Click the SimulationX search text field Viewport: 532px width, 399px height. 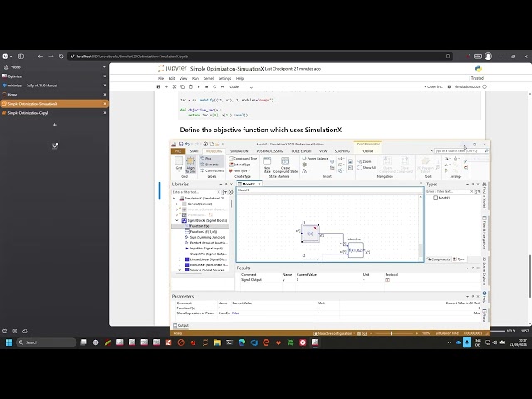(x=459, y=151)
